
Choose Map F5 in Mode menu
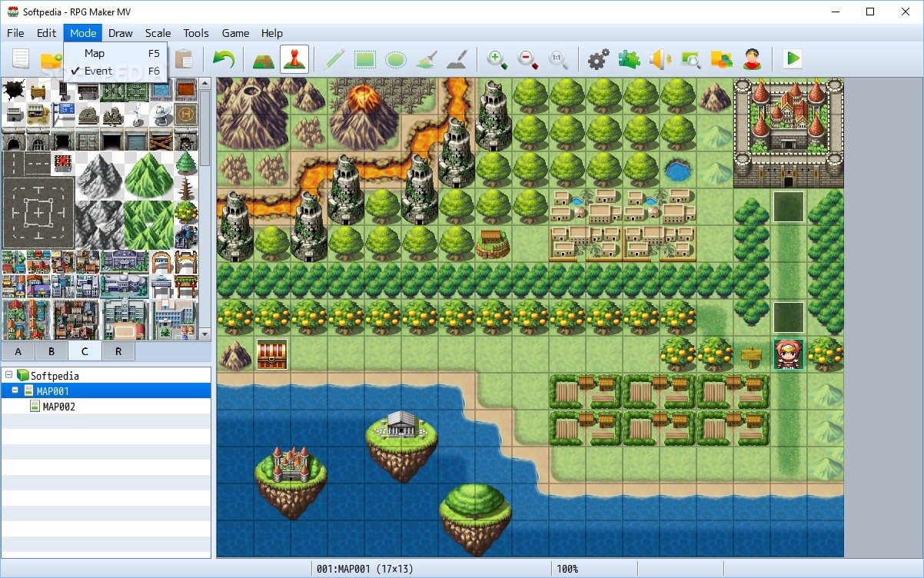115,53
